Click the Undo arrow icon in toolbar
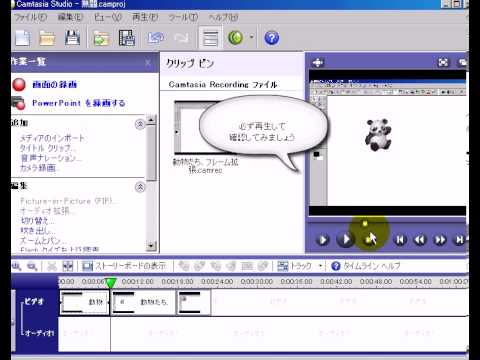 click(155, 38)
